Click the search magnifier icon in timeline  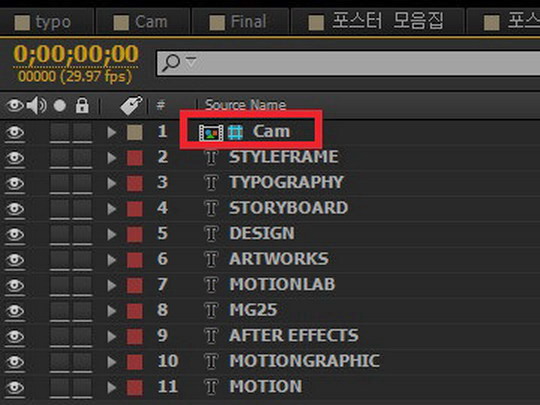click(171, 63)
